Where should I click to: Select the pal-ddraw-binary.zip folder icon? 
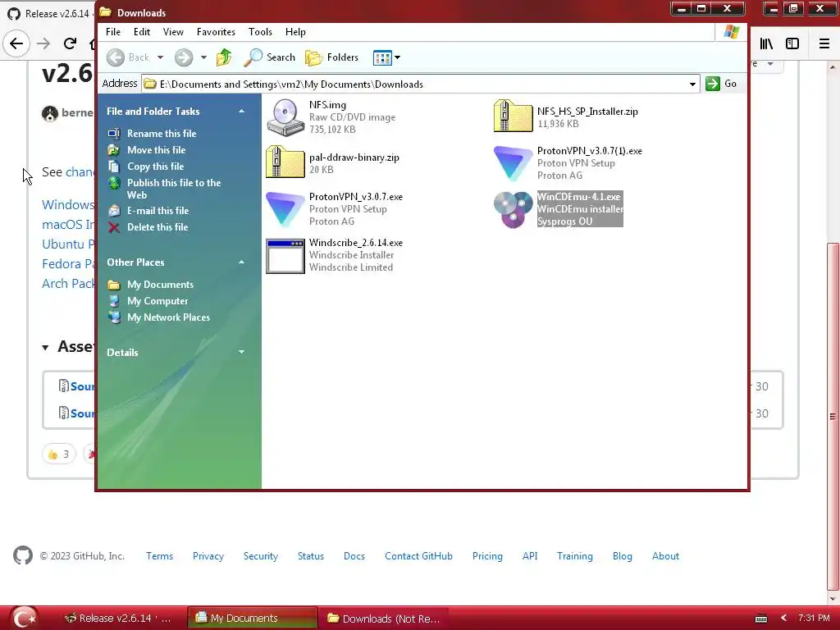[285, 163]
